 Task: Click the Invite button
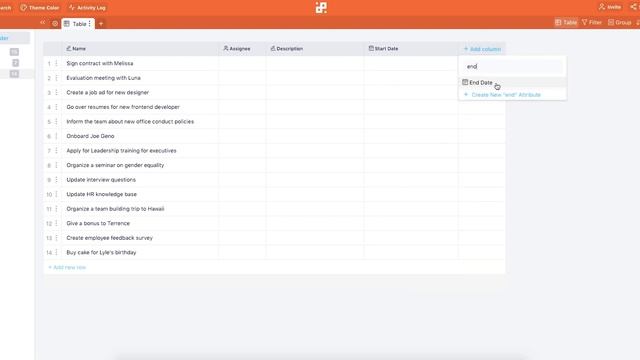point(610,7)
